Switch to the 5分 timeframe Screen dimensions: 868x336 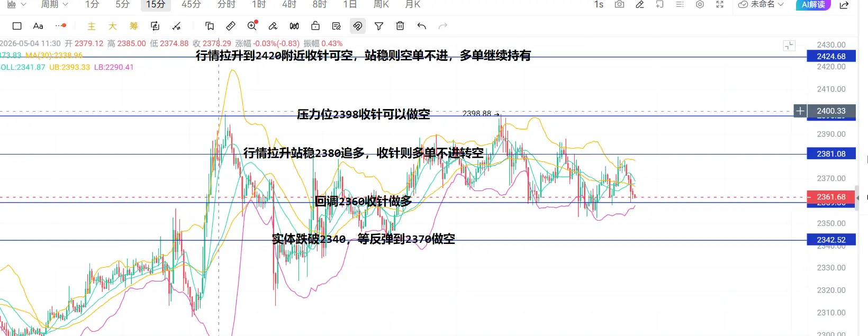123,4
